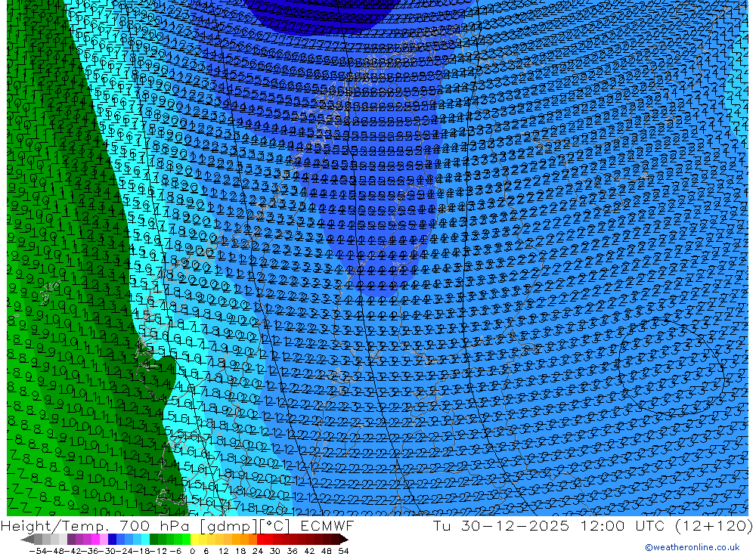The height and width of the screenshot is (554, 756).
Task: Click the date "Tu 30-12-2025"
Action: point(501,525)
